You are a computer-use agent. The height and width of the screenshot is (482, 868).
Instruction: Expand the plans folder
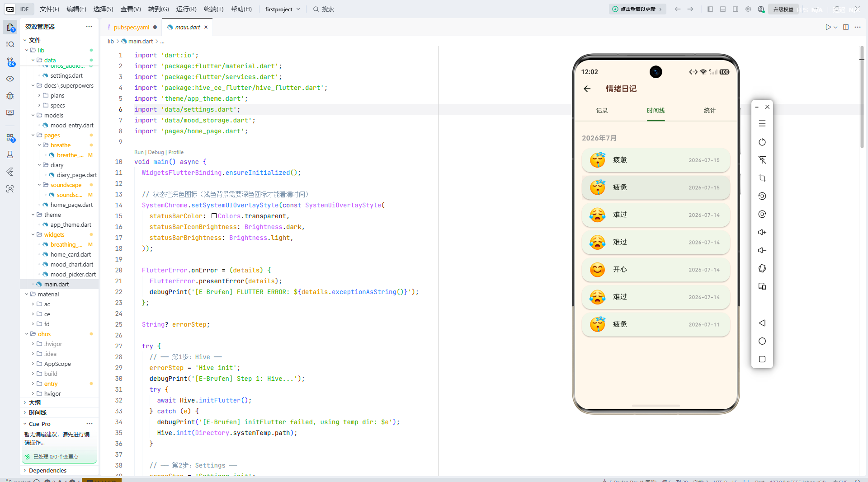point(39,95)
